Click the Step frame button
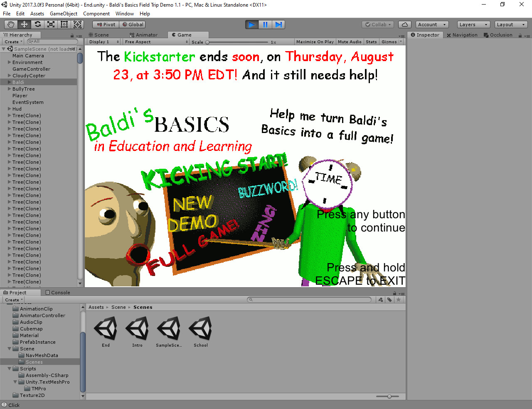532x409 pixels. (278, 24)
